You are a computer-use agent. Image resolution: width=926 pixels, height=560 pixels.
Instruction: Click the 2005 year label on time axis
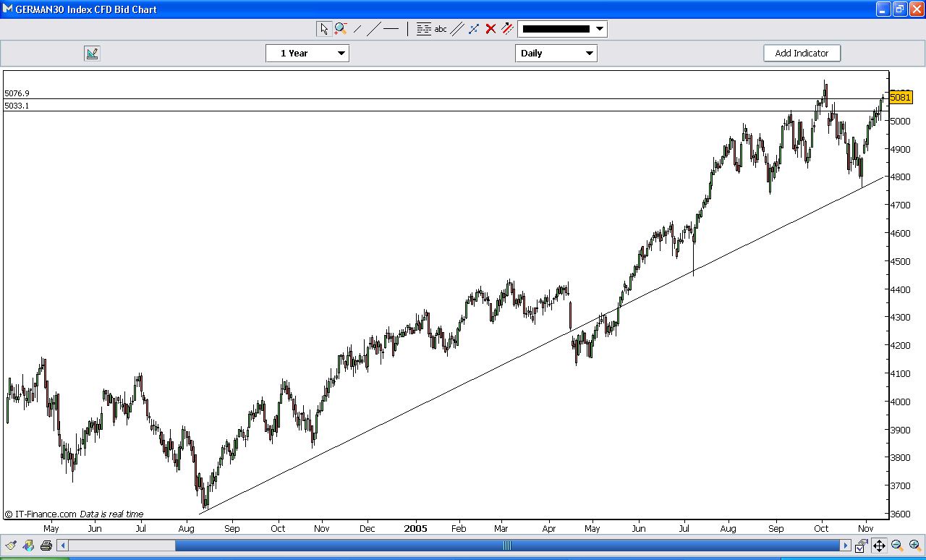point(416,528)
